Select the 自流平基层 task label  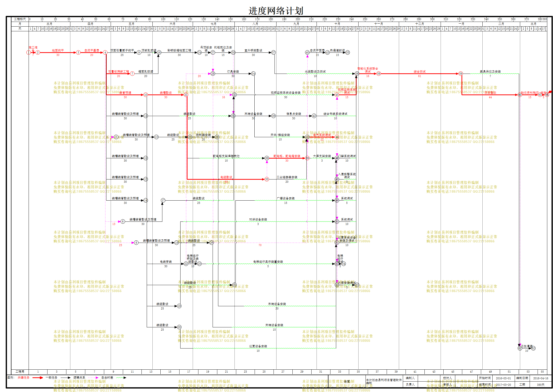[x=92, y=50]
